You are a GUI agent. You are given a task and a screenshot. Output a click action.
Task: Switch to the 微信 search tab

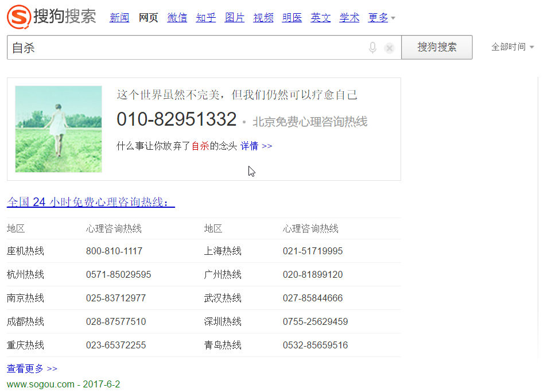177,18
